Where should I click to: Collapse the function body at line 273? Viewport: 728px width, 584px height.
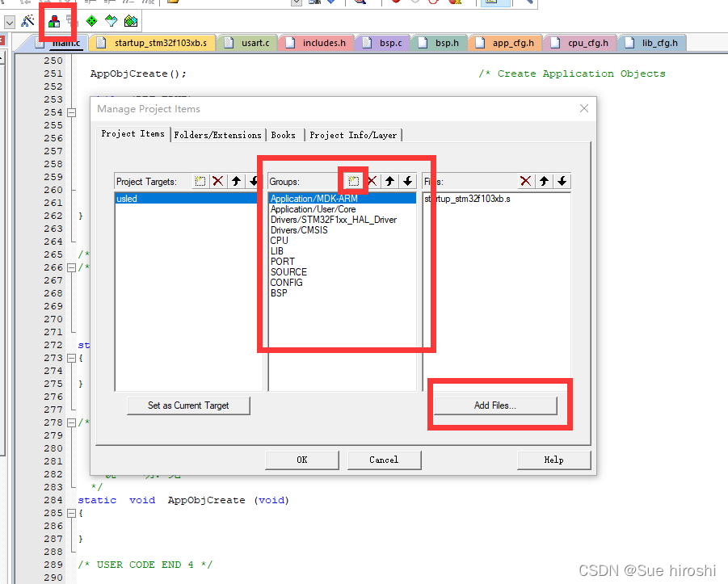tap(71, 358)
